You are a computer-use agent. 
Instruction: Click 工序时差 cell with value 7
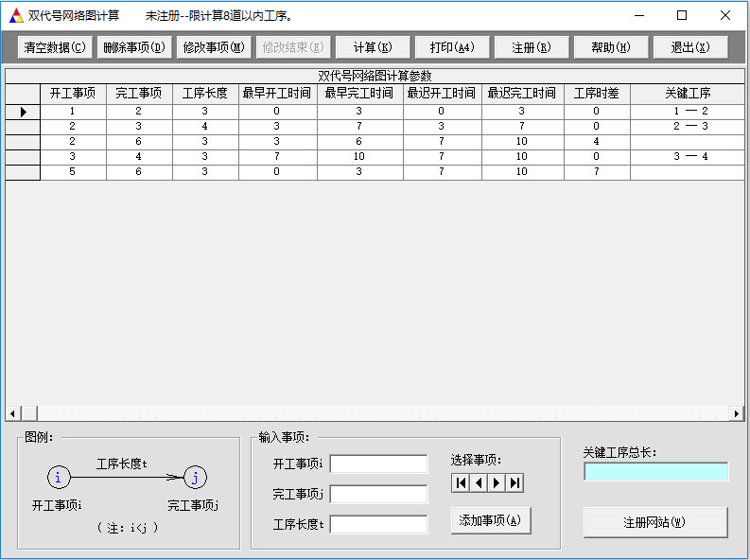click(x=597, y=172)
